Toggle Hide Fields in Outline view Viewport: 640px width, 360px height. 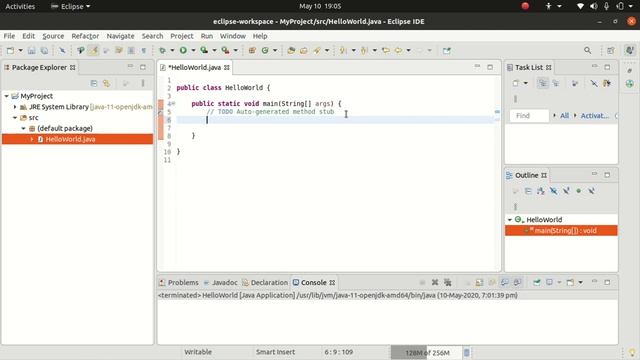(553, 191)
